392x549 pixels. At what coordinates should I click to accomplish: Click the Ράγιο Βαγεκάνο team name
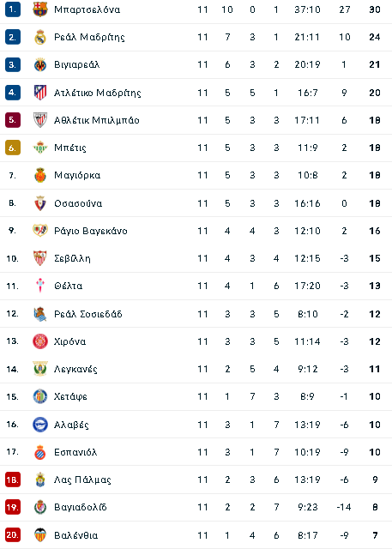[91, 231]
